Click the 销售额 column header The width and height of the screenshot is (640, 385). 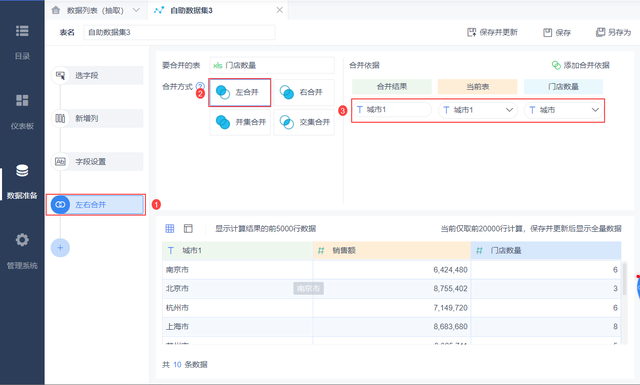click(x=392, y=251)
